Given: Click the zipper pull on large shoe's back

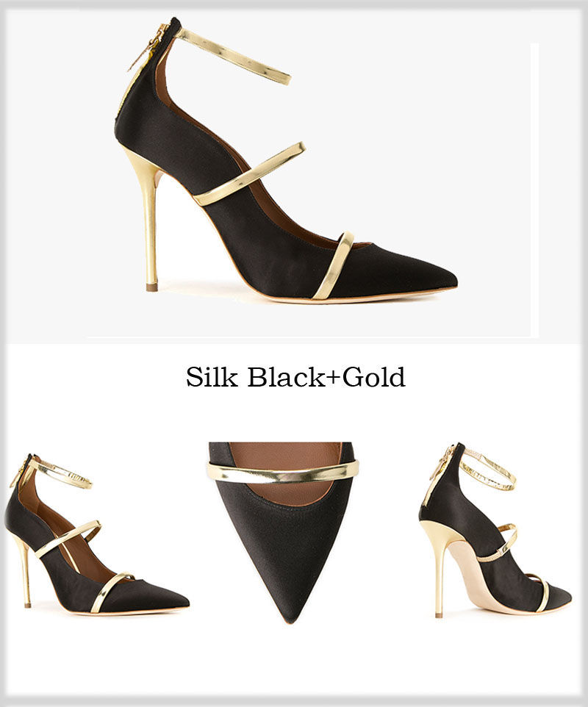Looking at the screenshot, I should [143, 52].
